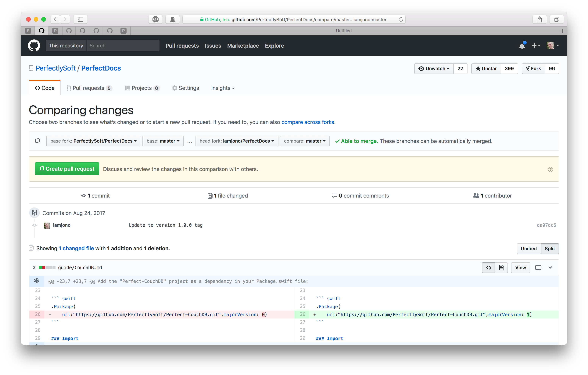Show rich diff using the document icon
Image resolution: width=588 pixels, height=375 pixels.
pyautogui.click(x=502, y=268)
